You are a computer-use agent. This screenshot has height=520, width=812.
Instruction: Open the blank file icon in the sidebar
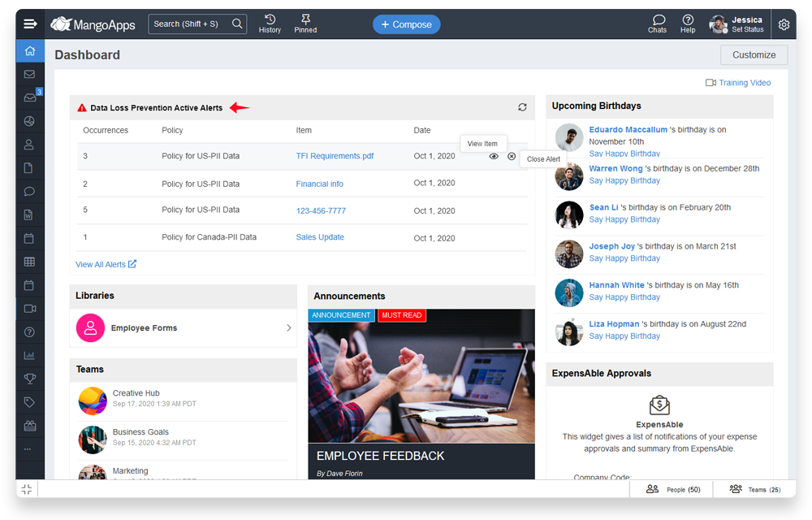point(29,168)
